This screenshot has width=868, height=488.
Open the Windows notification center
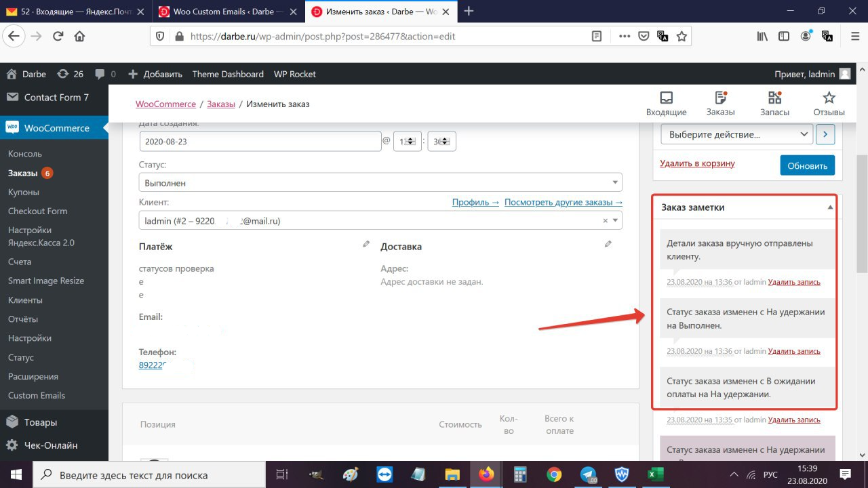[846, 474]
